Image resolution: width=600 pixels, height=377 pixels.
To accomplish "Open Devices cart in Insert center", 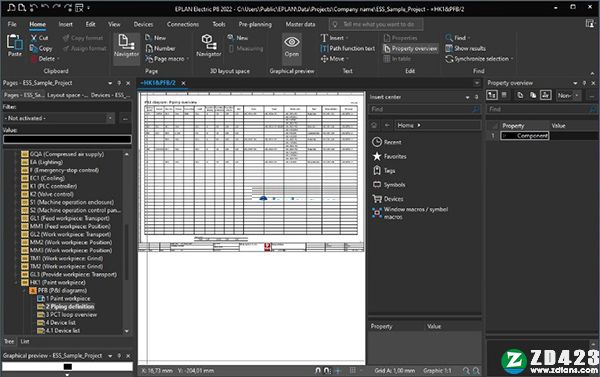I will point(387,199).
